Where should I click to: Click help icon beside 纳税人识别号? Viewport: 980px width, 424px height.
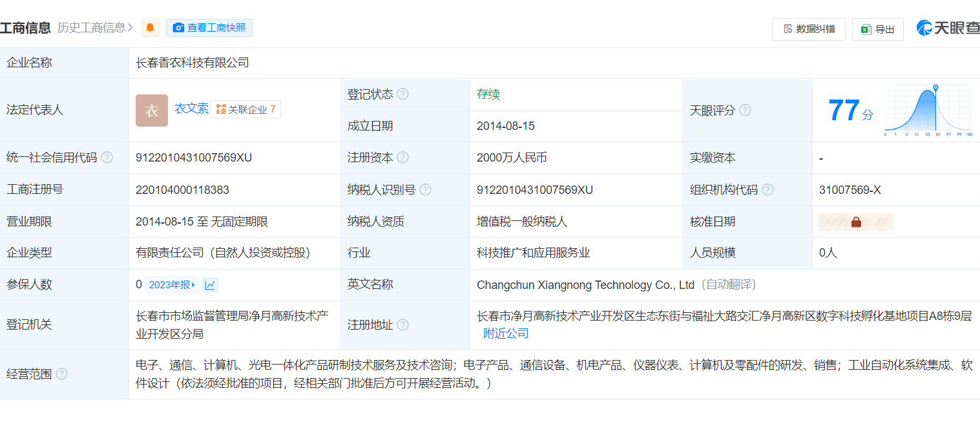coord(425,190)
